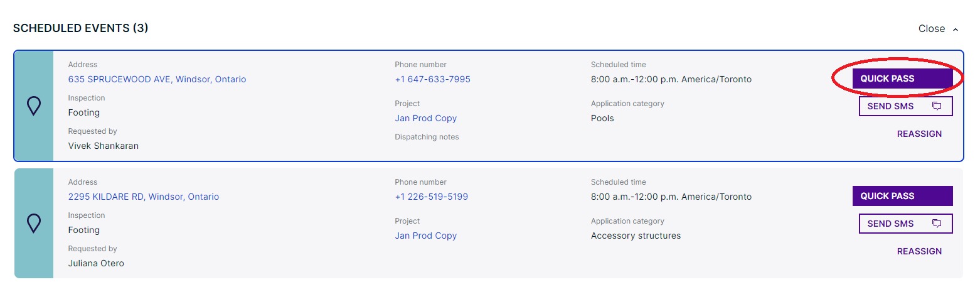This screenshot has height=282, width=980.
Task: Send SMS for the Sprucewood Ave event
Action: click(905, 106)
